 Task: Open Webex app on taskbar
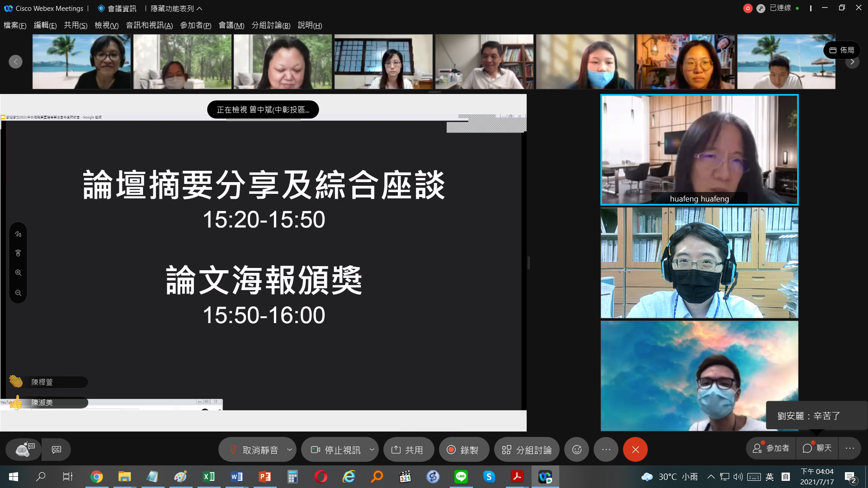click(545, 477)
